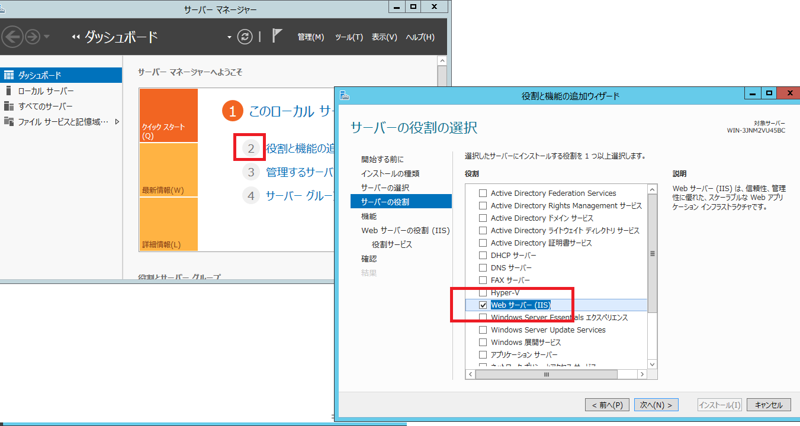Open the breadcrumb dropdown beside refresh icon

tap(229, 38)
